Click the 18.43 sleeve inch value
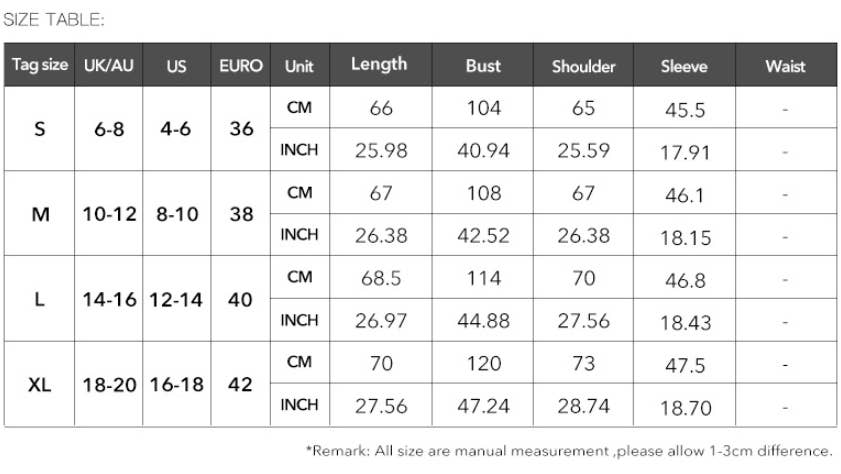This screenshot has width=841, height=474. pos(684,322)
